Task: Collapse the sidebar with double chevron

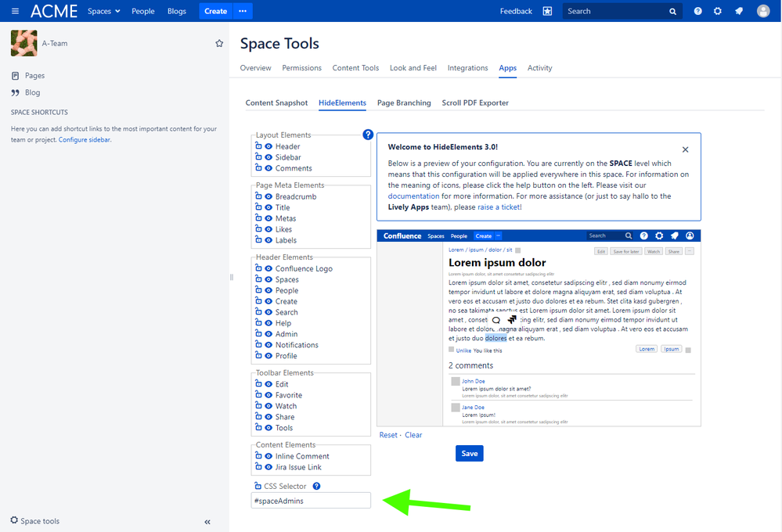Action: (x=207, y=522)
